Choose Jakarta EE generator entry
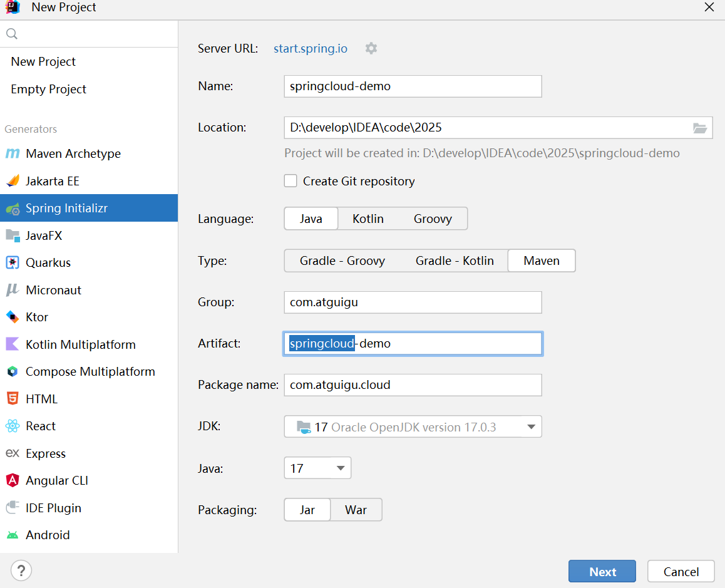Image resolution: width=725 pixels, height=588 pixels. (89, 180)
